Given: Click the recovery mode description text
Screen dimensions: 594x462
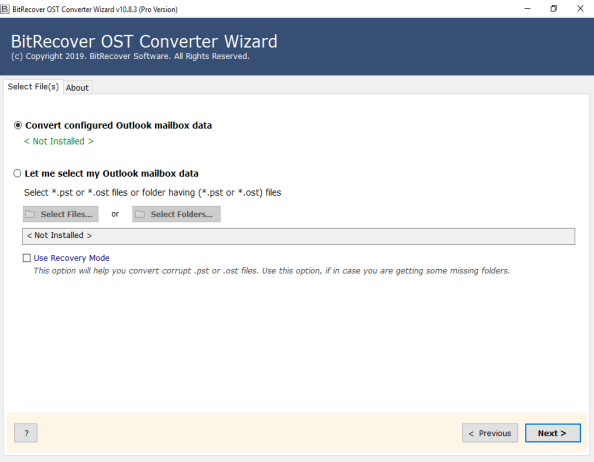Looking at the screenshot, I should tap(272, 271).
